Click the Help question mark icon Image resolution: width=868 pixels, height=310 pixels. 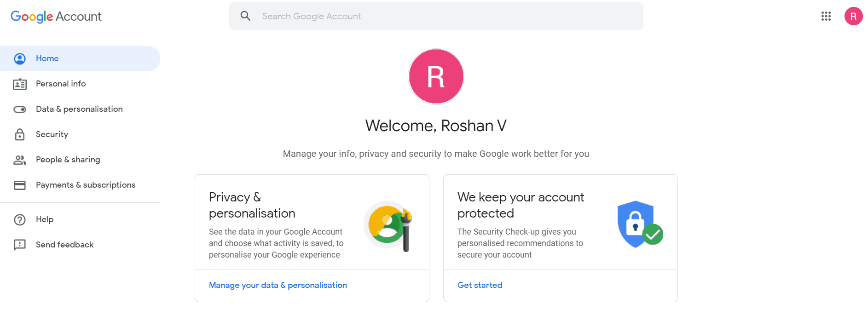20,220
